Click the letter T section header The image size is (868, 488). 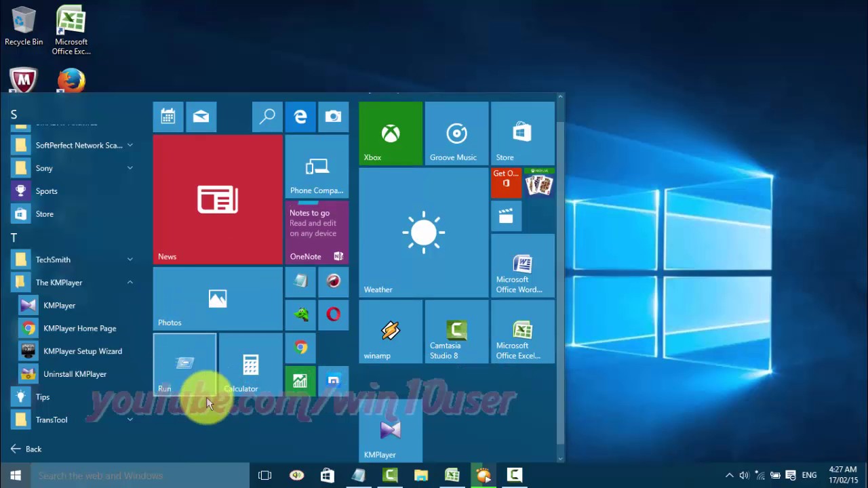[x=14, y=237]
